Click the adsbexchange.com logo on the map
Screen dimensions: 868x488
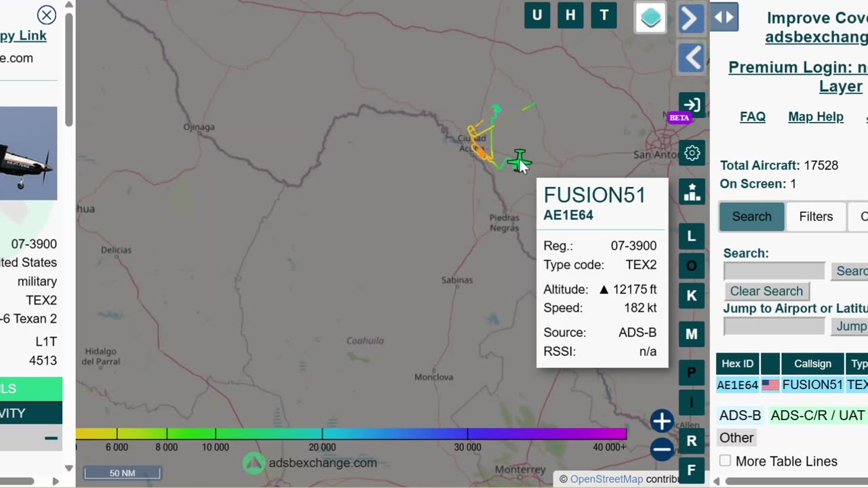tap(310, 463)
